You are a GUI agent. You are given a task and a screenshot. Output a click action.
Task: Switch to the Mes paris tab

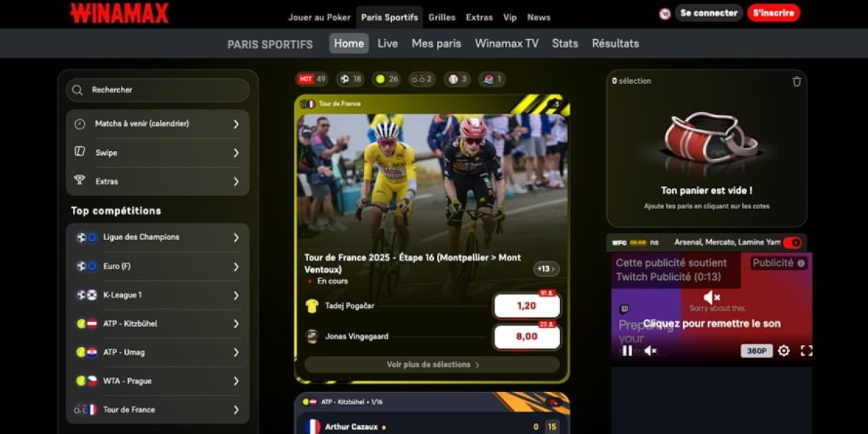point(436,43)
